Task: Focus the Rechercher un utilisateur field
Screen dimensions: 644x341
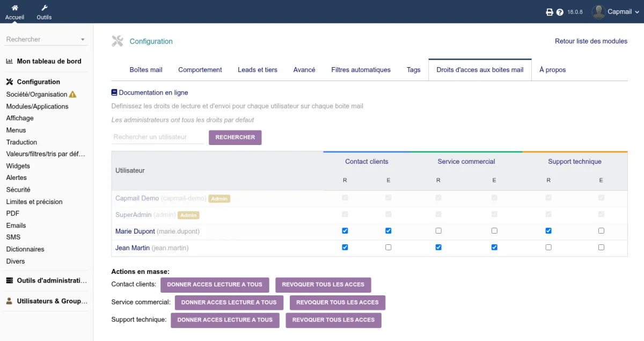Action: click(158, 137)
